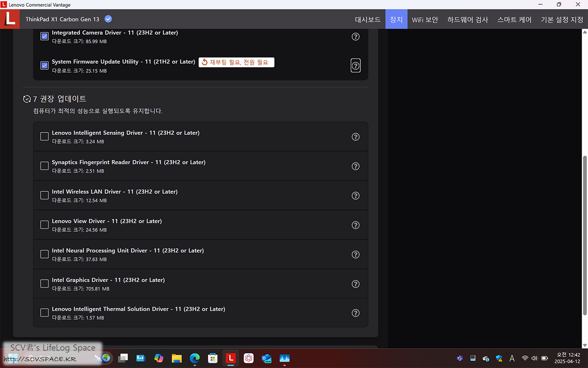This screenshot has width=588, height=368.
Task: Click the IME language indicator A
Action: click(512, 358)
